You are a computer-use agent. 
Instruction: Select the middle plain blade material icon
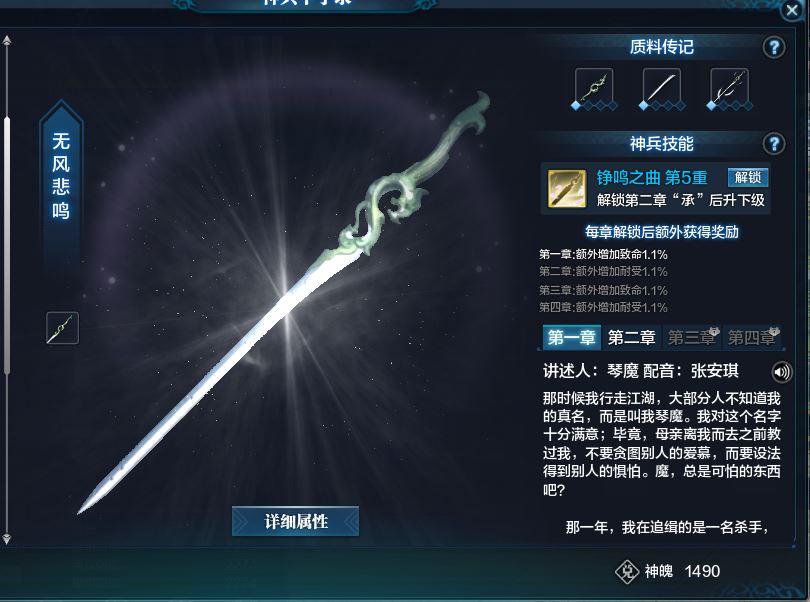pyautogui.click(x=662, y=87)
